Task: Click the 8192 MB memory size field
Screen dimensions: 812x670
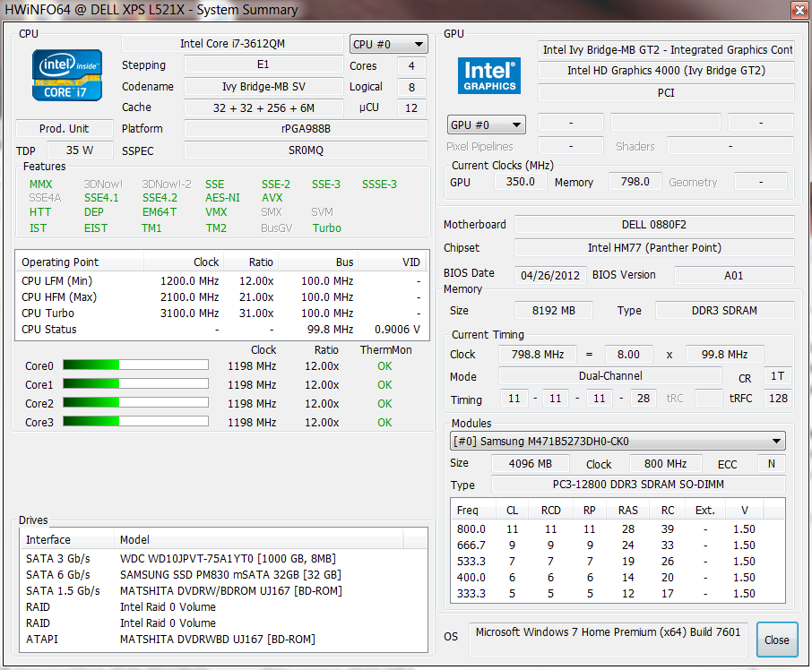Action: pyautogui.click(x=554, y=311)
